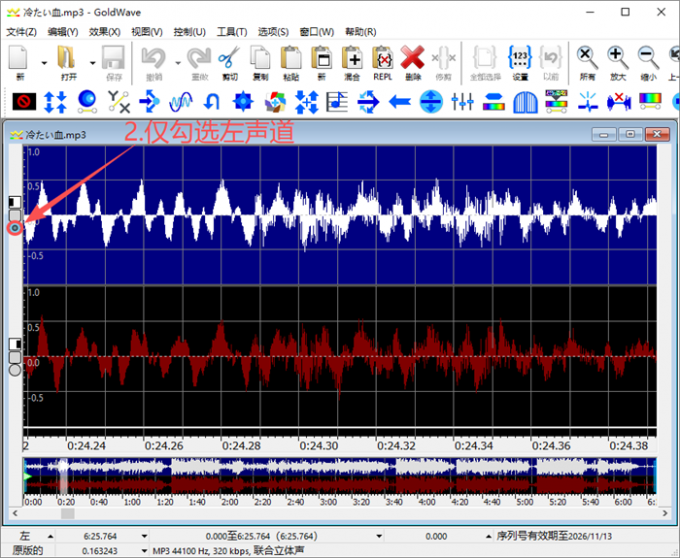Click the blue arch-shaped effect icon
The height and width of the screenshot is (558, 680).
click(x=525, y=102)
